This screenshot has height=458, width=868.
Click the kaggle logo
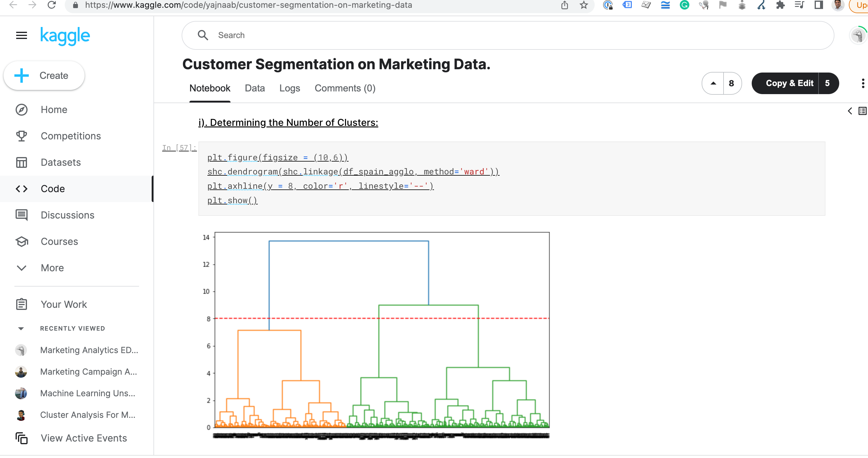(x=65, y=35)
